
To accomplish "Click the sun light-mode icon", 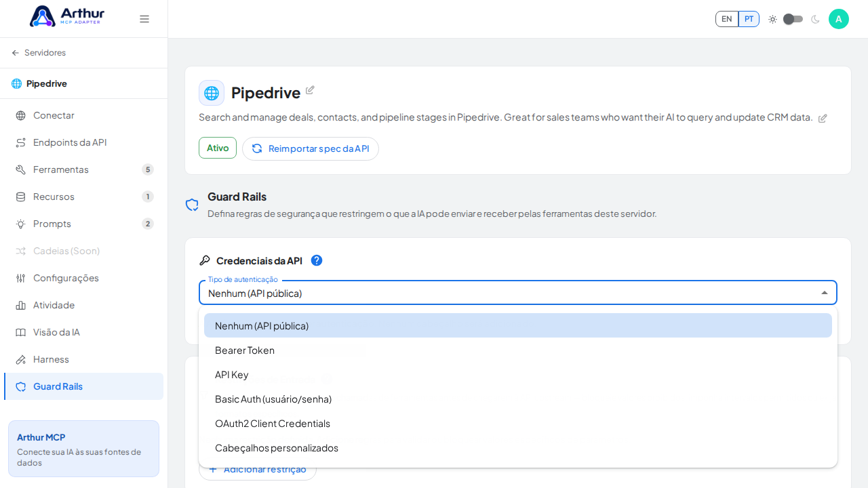I will click(x=772, y=19).
